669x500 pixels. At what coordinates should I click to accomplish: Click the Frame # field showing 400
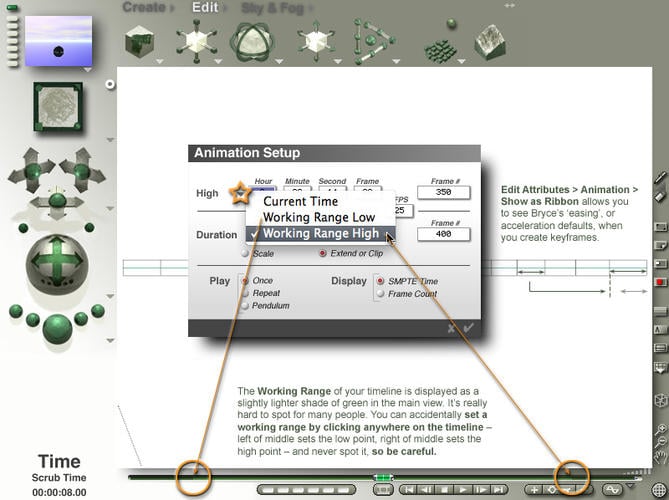[444, 234]
